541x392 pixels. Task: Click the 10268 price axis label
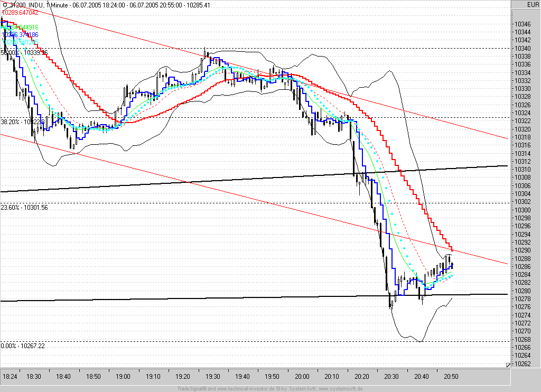pyautogui.click(x=523, y=339)
